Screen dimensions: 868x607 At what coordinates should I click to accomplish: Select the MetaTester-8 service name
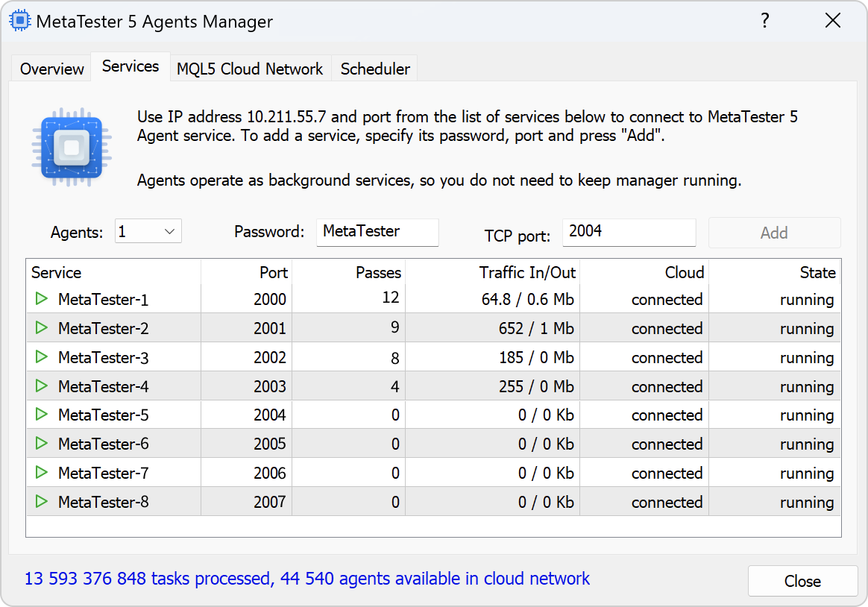104,502
